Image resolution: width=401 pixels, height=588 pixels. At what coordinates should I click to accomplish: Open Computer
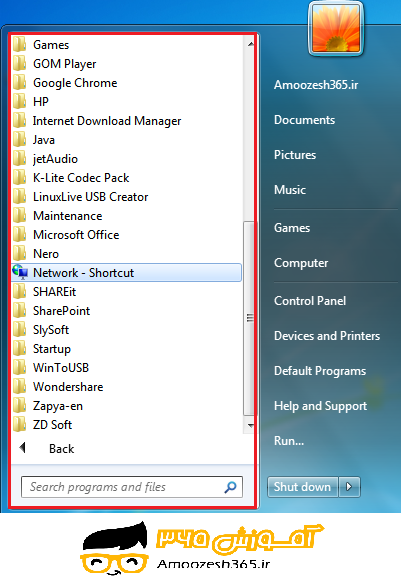click(x=301, y=263)
